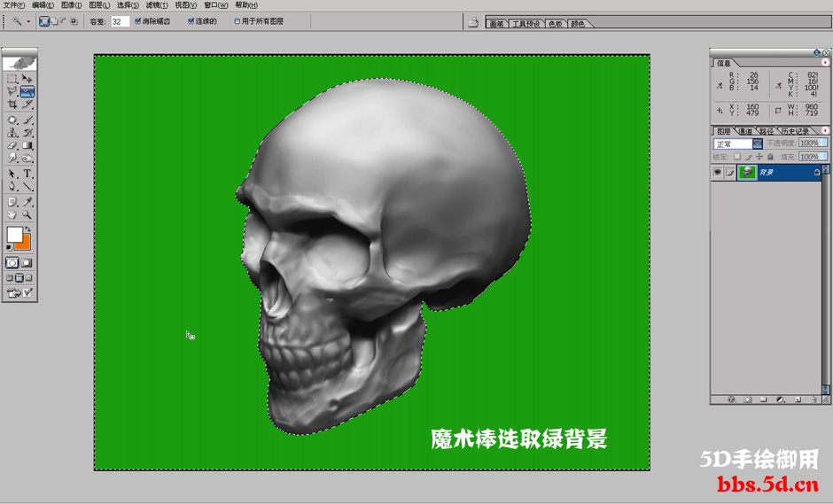
Task: Select the Gradient tool
Action: point(27,145)
